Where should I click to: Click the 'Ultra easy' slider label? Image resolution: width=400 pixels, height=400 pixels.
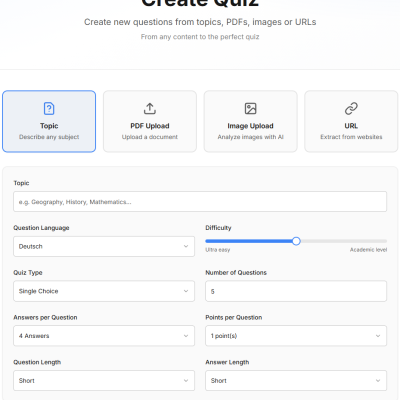pos(218,250)
